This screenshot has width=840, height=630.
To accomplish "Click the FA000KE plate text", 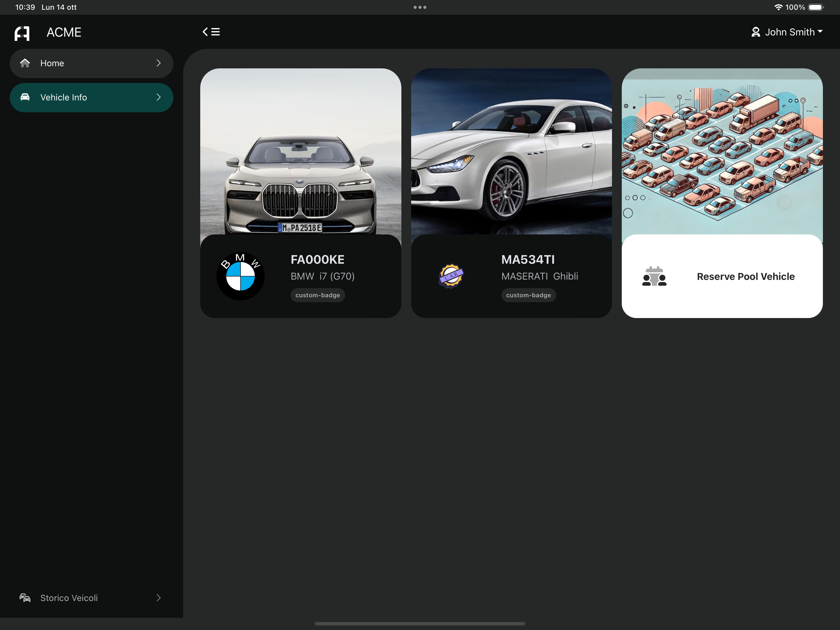I will [317, 259].
